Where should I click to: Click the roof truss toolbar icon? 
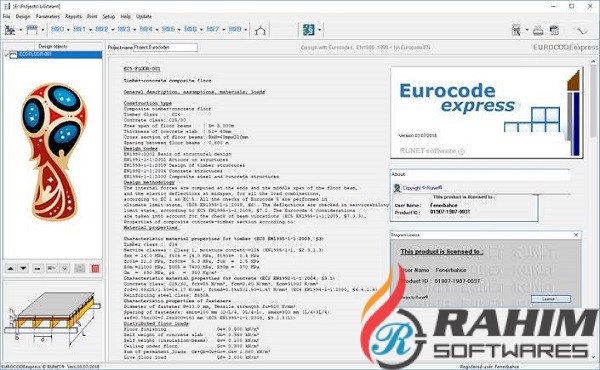point(260,30)
